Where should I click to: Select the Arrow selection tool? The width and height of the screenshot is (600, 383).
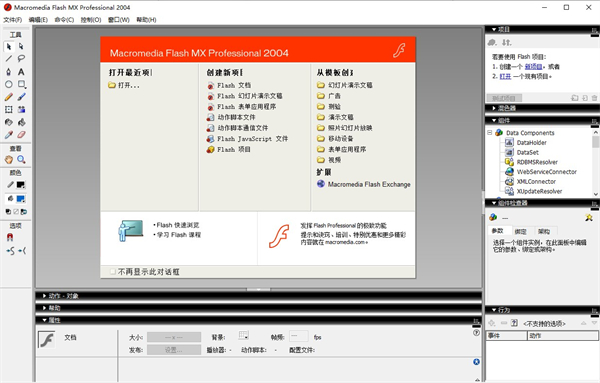[x=9, y=47]
